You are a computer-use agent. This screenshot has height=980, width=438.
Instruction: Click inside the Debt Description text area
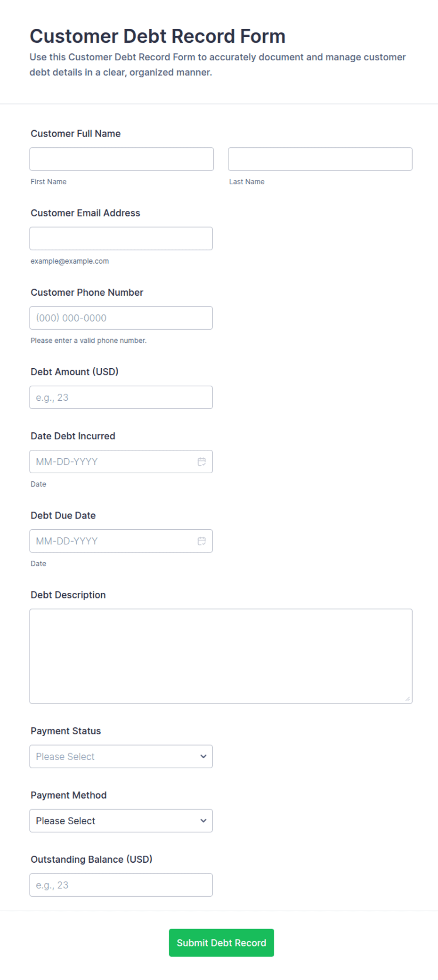coord(221,656)
